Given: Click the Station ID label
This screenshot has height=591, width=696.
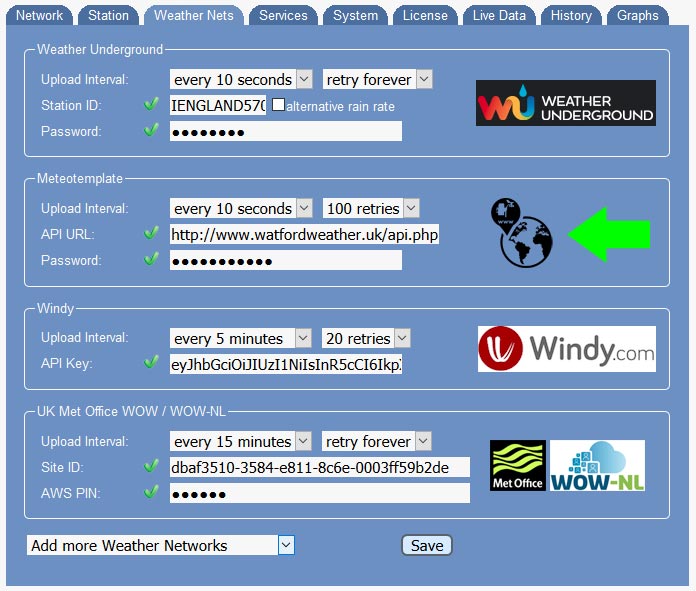Looking at the screenshot, I should [71, 105].
